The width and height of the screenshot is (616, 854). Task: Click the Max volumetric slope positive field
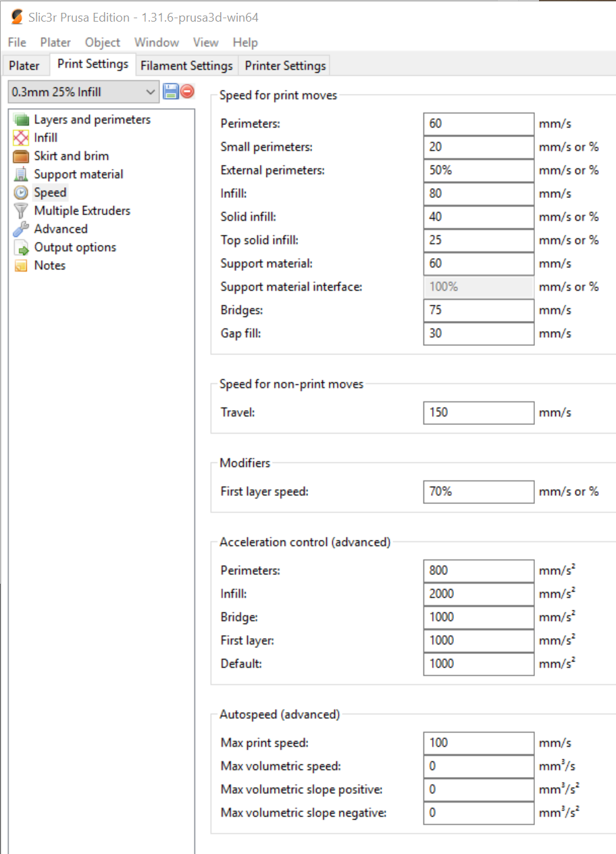tap(479, 789)
